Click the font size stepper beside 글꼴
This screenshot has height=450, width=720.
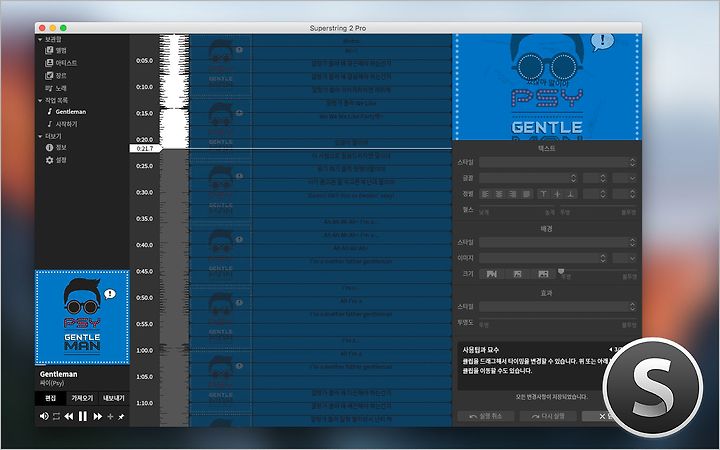(596, 178)
